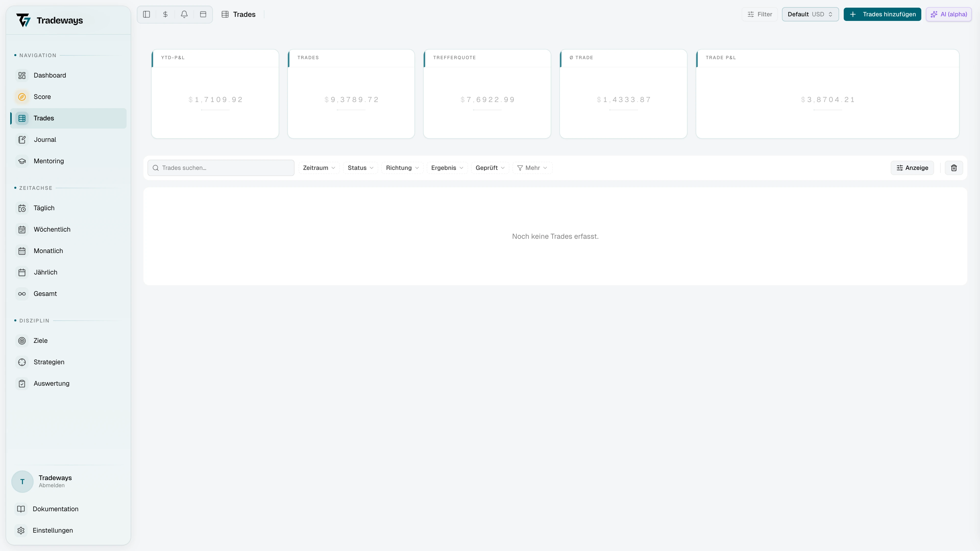Click the dollar sign toolbar icon

(165, 15)
